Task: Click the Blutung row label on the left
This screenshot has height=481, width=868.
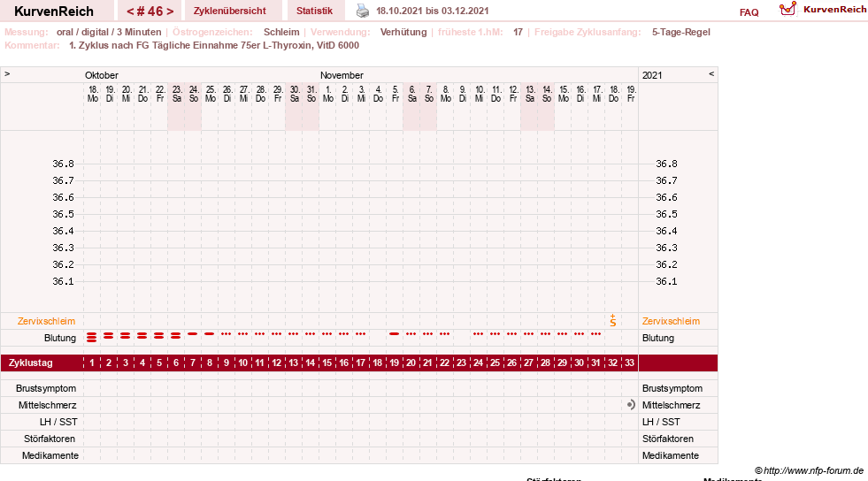Action: pos(60,338)
